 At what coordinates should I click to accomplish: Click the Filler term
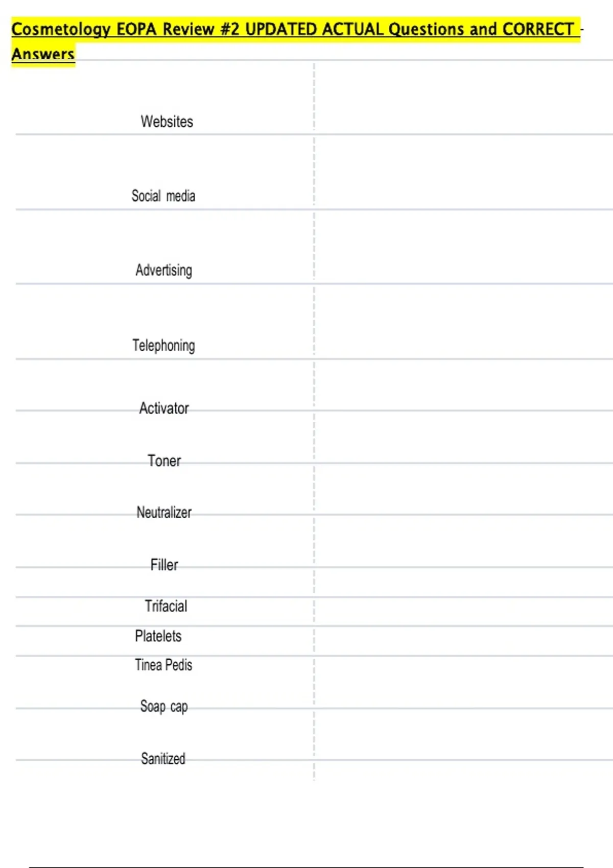pyautogui.click(x=164, y=565)
